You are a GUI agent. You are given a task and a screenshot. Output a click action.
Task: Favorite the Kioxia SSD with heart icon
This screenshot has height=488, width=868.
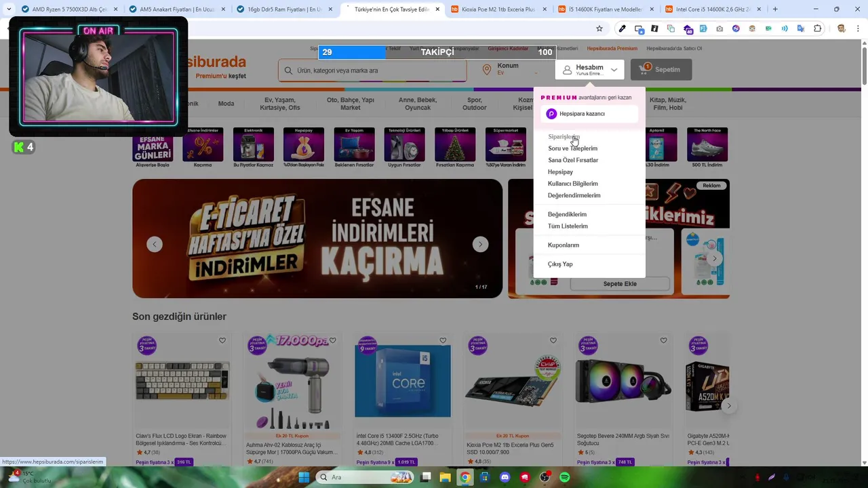tap(553, 340)
